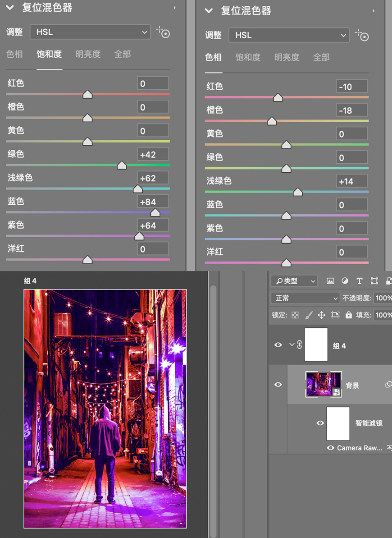Toggle visibility of 智能滤镜

tap(320, 423)
